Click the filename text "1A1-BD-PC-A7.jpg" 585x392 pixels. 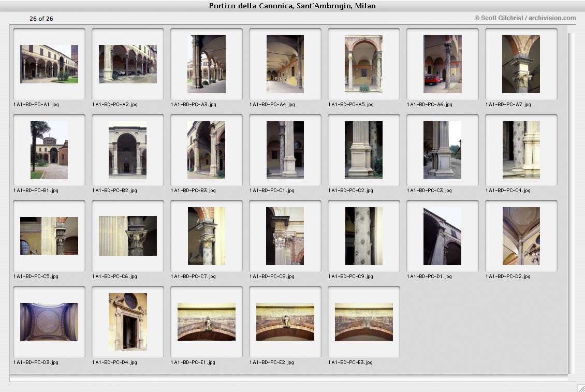click(x=508, y=105)
